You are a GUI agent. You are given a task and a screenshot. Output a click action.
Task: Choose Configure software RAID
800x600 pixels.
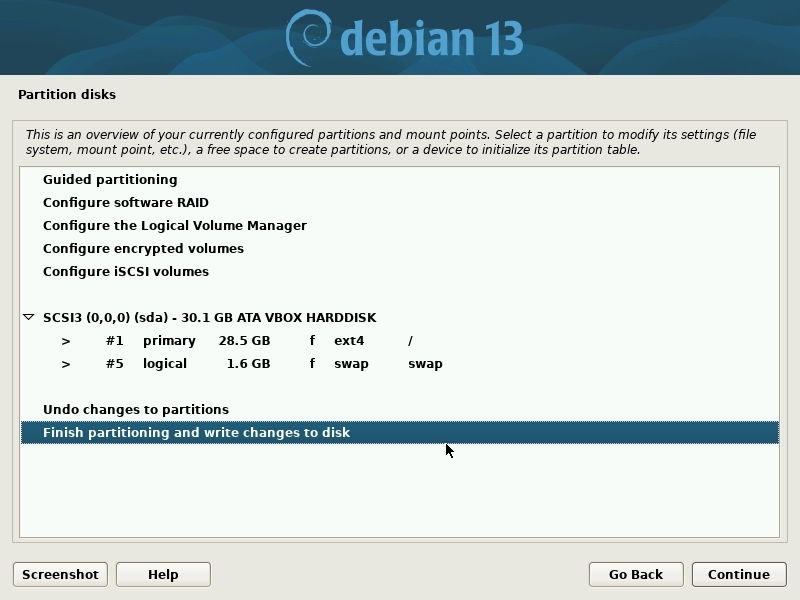(x=399, y=203)
